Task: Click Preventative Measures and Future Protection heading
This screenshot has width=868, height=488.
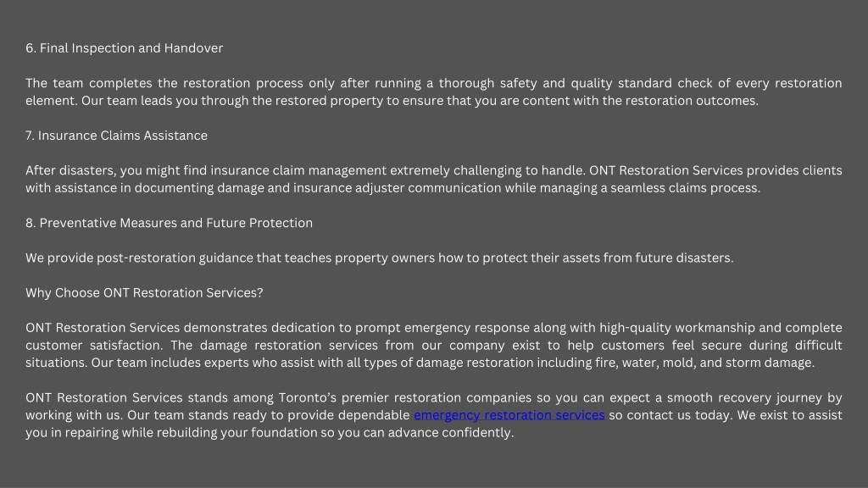Action: pos(169,223)
